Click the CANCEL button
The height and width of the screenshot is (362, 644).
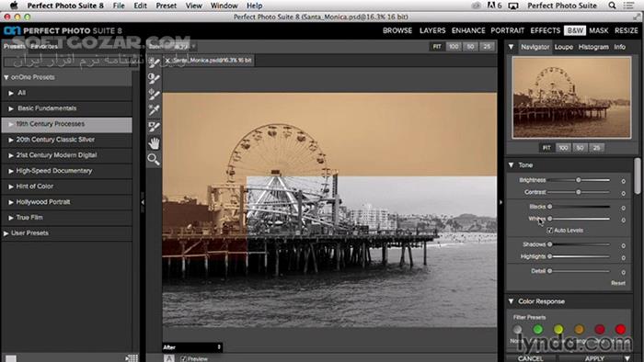pos(531,358)
